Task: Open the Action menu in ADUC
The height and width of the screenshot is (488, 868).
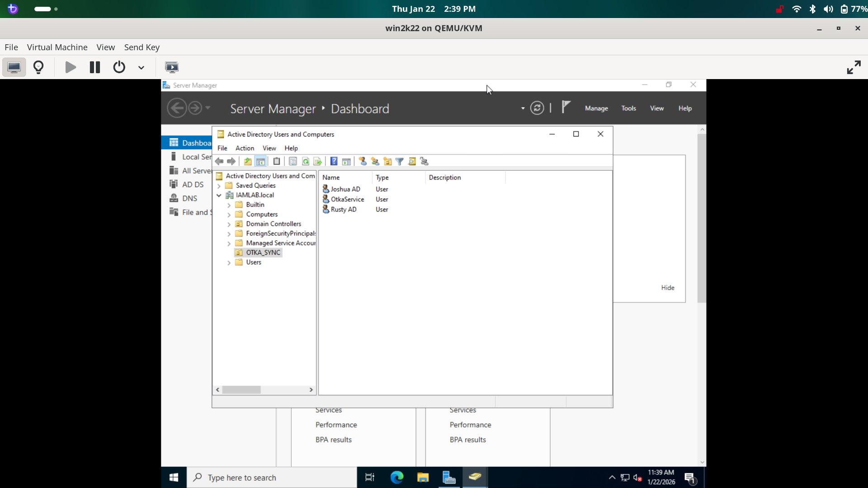Action: (245, 148)
